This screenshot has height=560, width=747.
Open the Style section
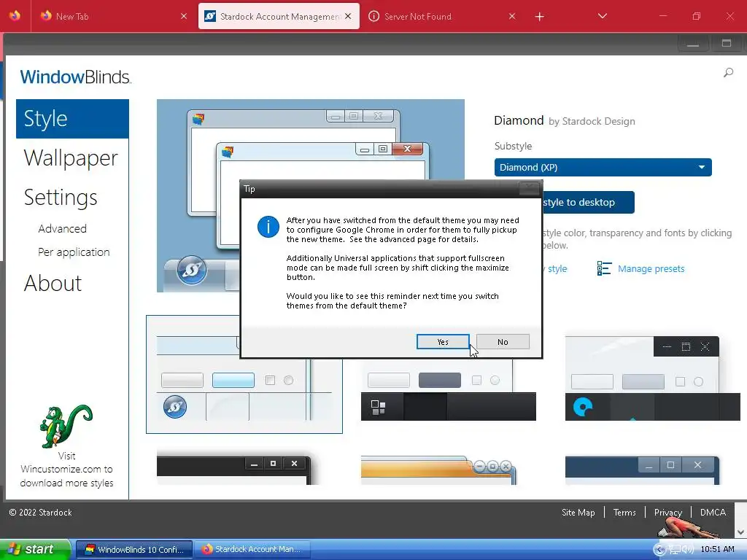[72, 119]
